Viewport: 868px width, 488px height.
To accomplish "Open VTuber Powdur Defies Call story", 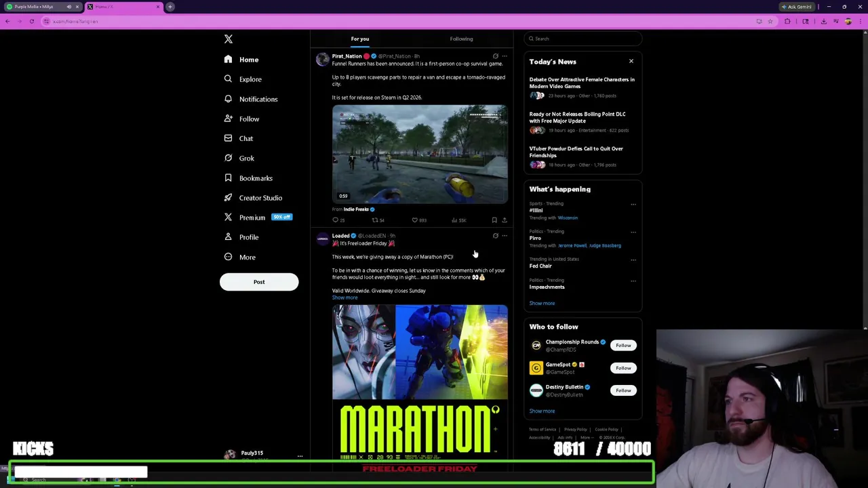I will (576, 152).
